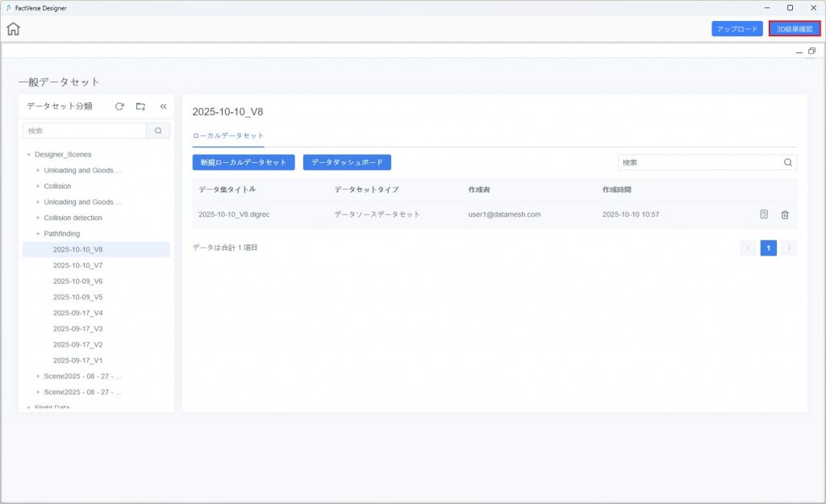
Task: Go to the Home screen icon
Action: tap(13, 29)
